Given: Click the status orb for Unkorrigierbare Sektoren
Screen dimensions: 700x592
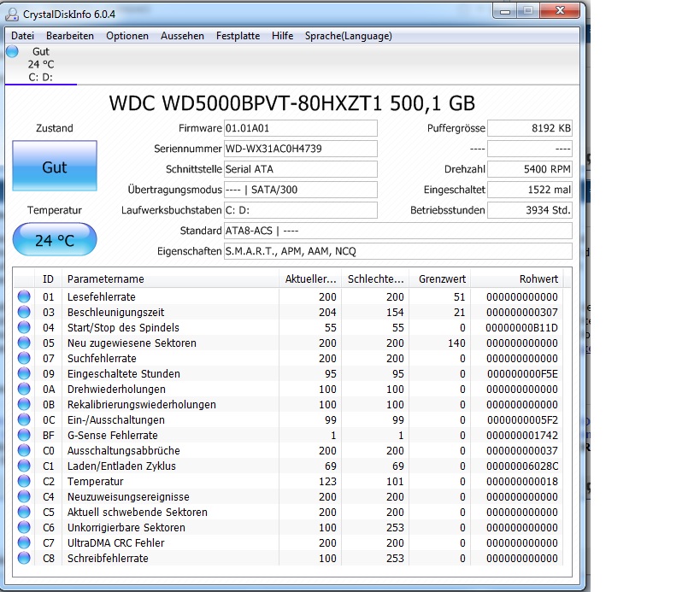Looking at the screenshot, I should [24, 527].
